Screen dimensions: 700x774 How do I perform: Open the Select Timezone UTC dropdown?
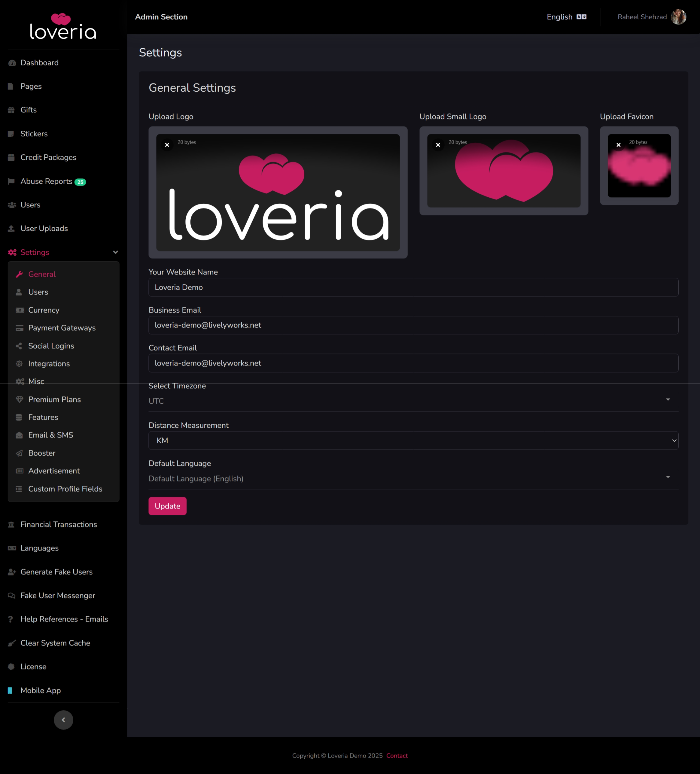click(x=413, y=401)
